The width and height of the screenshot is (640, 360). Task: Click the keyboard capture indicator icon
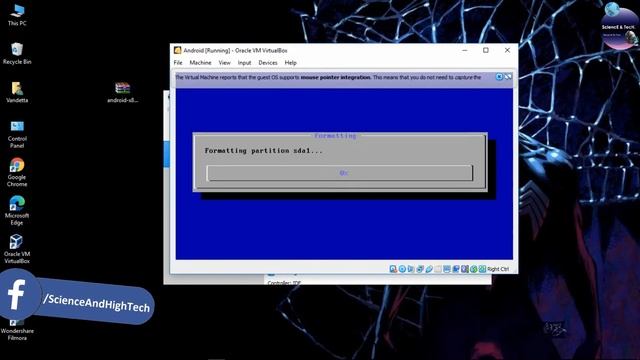point(482,269)
